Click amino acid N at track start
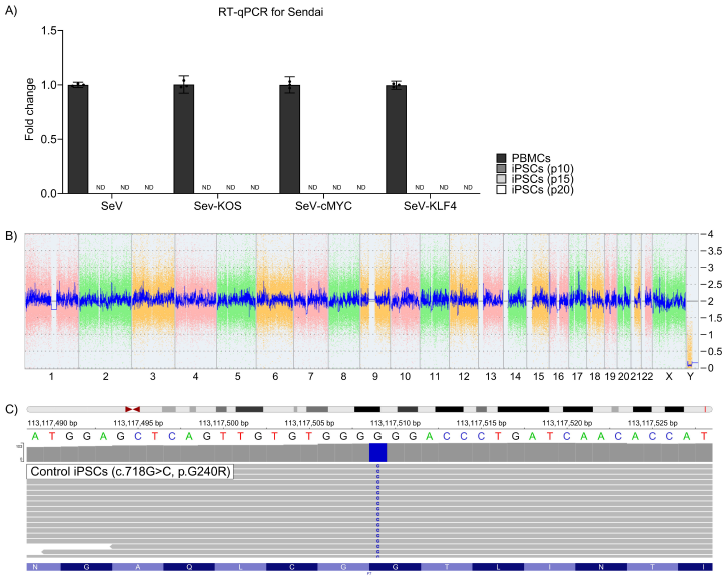Image resolution: width=726 pixels, height=582 pixels. [37, 567]
